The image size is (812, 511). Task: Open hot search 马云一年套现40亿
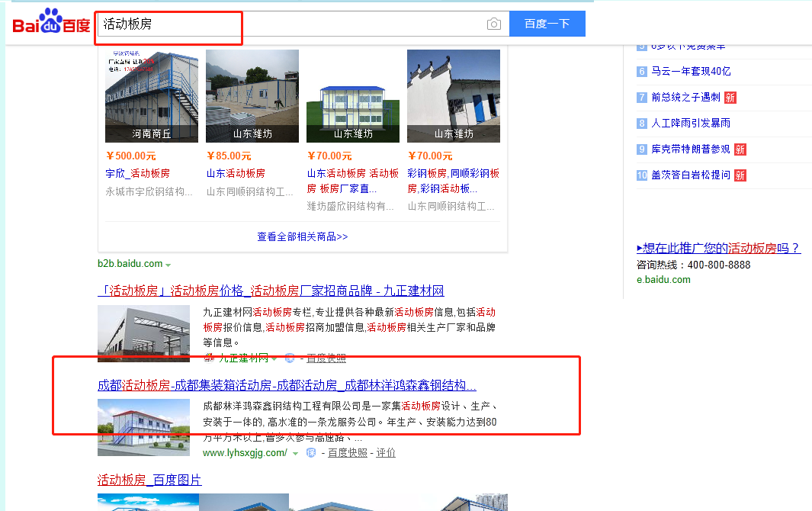click(x=691, y=72)
